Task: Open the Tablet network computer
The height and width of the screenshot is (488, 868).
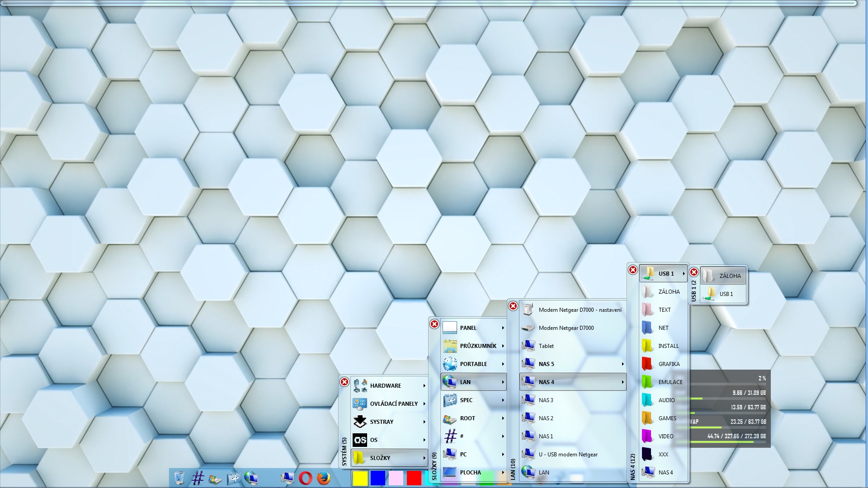Action: 573,346
